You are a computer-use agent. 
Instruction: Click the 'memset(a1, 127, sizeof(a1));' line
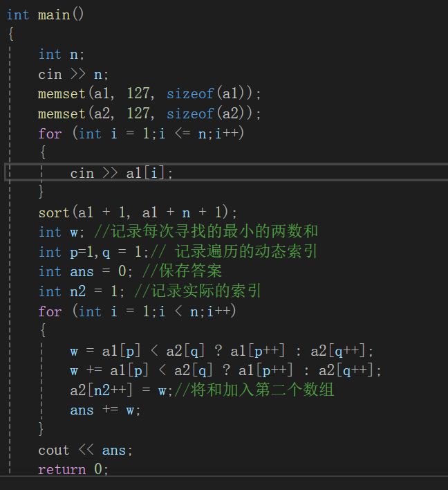(x=149, y=93)
